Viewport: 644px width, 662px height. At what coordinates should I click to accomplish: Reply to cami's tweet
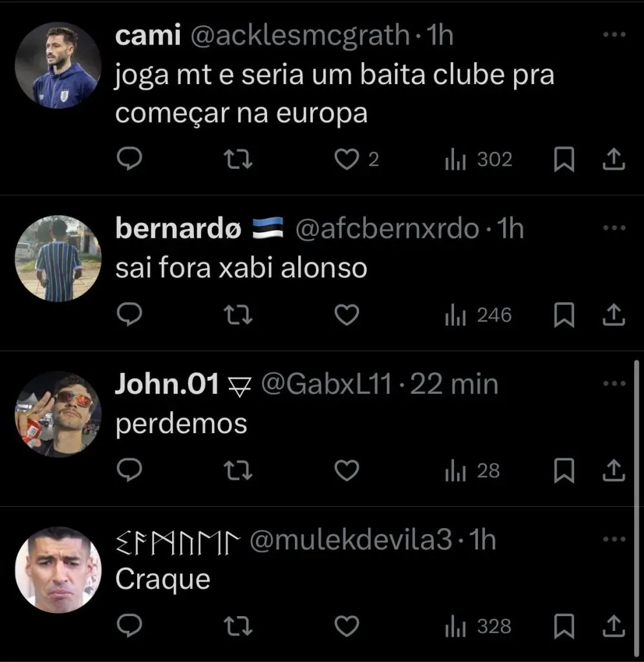click(129, 160)
